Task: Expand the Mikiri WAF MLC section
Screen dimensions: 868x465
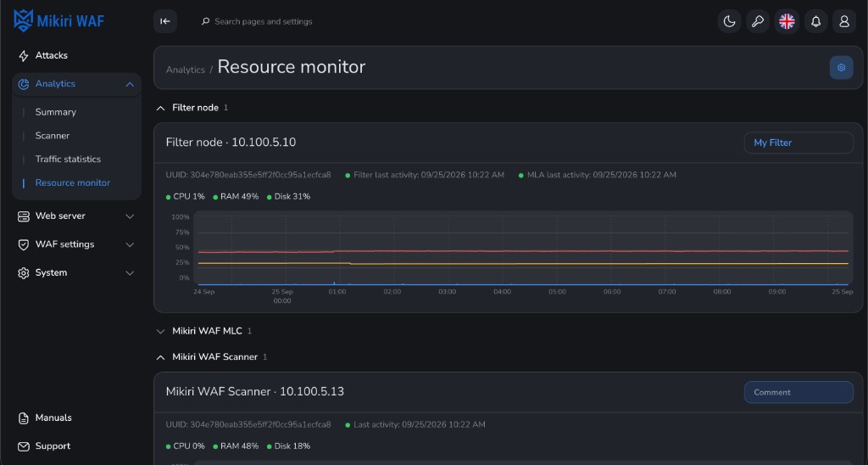Action: click(160, 332)
